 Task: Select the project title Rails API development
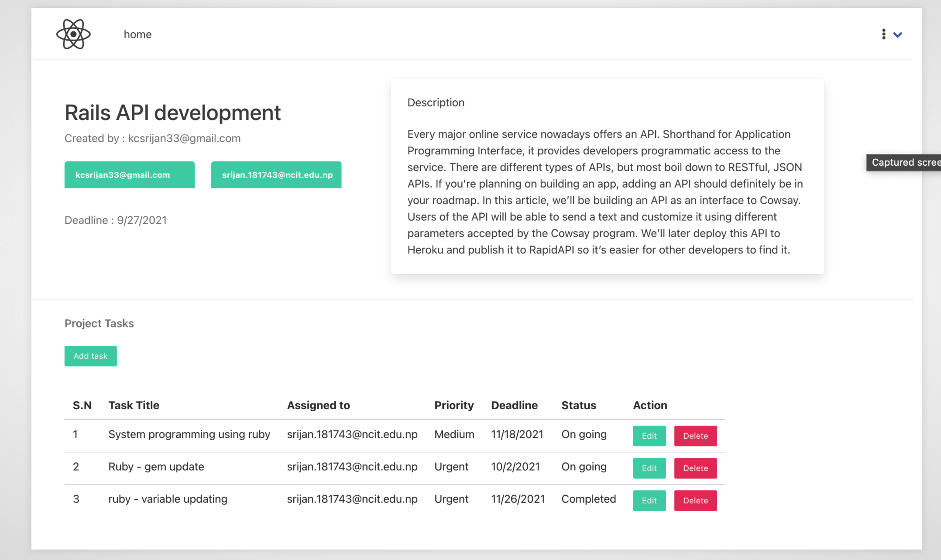[172, 113]
